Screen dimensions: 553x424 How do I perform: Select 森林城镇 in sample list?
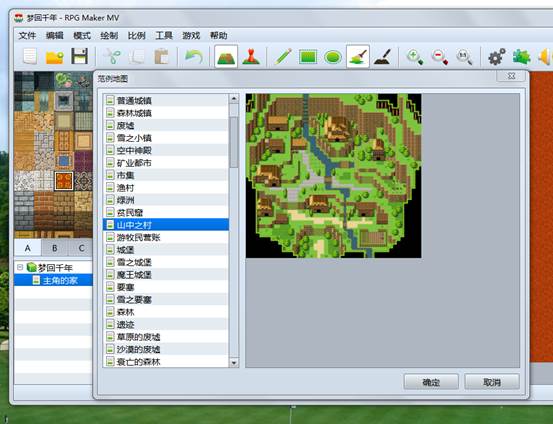click(x=166, y=113)
